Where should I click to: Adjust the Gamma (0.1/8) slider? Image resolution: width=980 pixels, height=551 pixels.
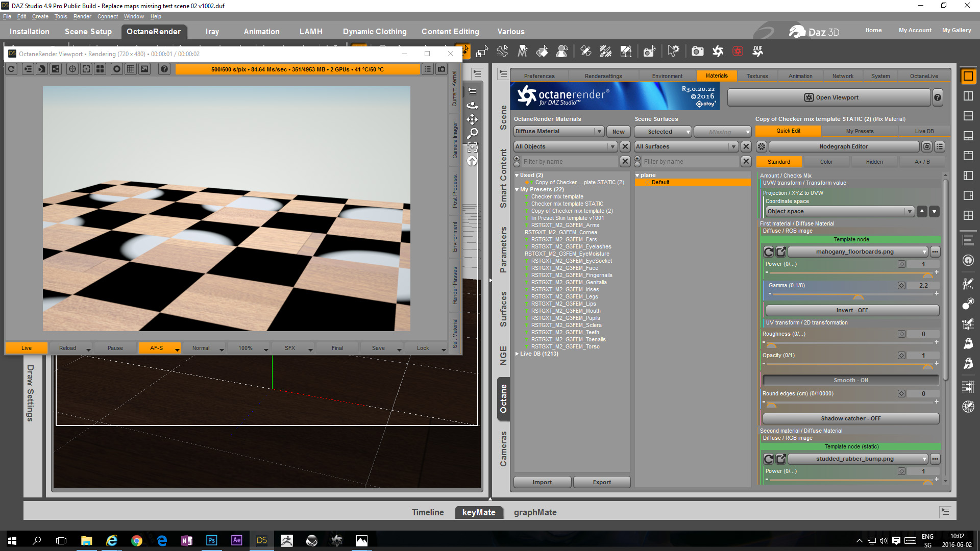[858, 295]
